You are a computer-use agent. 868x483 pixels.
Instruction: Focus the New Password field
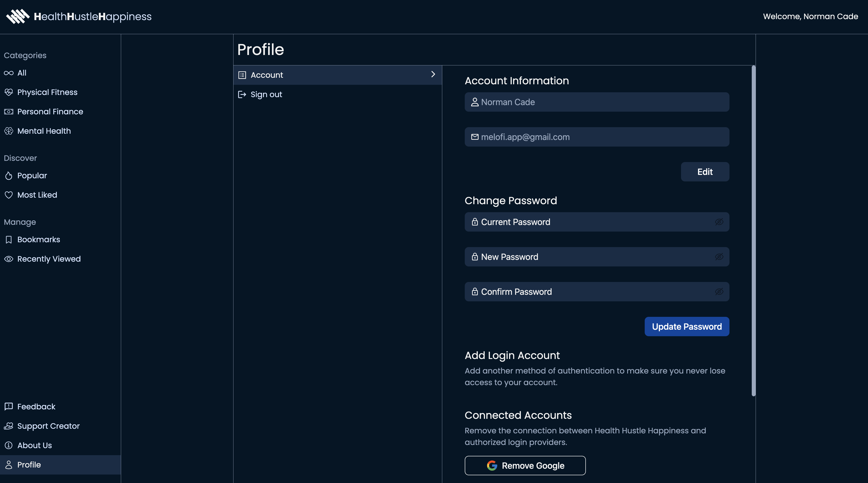pos(597,257)
